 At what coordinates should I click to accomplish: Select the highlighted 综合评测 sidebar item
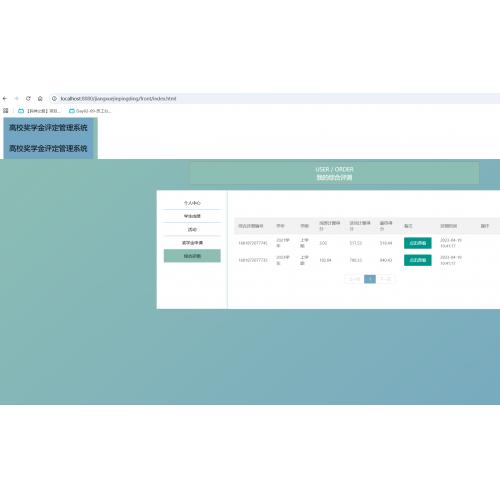[192, 256]
